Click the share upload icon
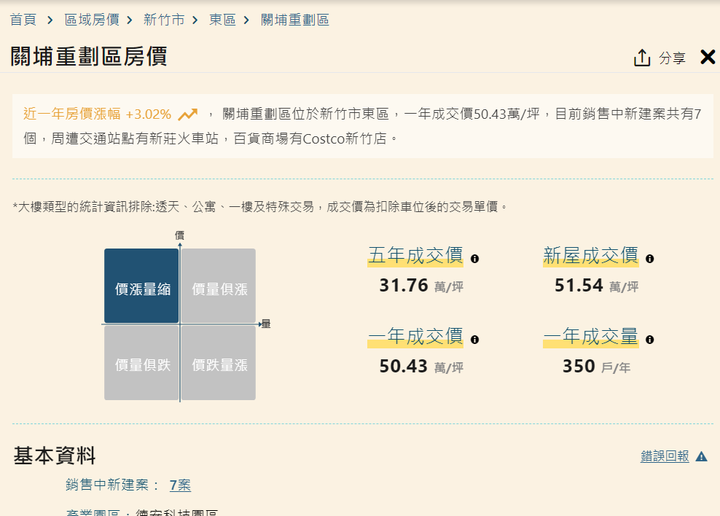The image size is (720, 516). click(642, 58)
